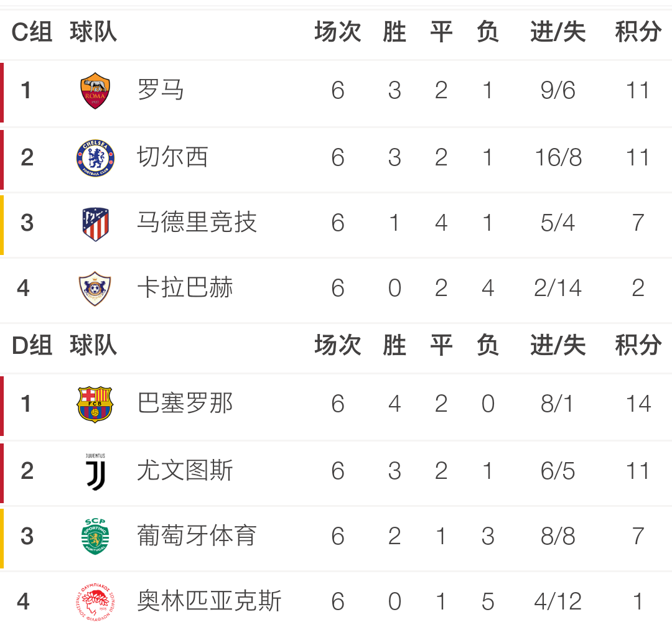The image size is (672, 635).
Task: Click the Olympiacos red emblem
Action: [x=95, y=601]
